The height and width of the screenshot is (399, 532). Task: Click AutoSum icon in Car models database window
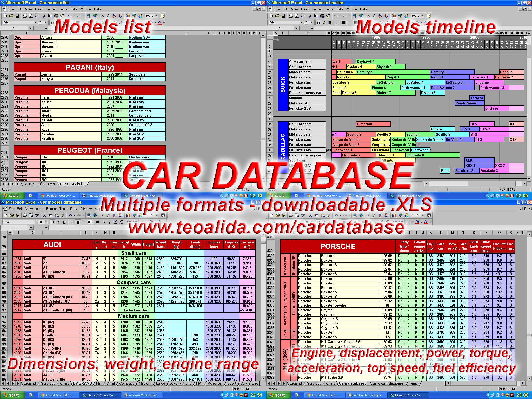[x=103, y=215]
